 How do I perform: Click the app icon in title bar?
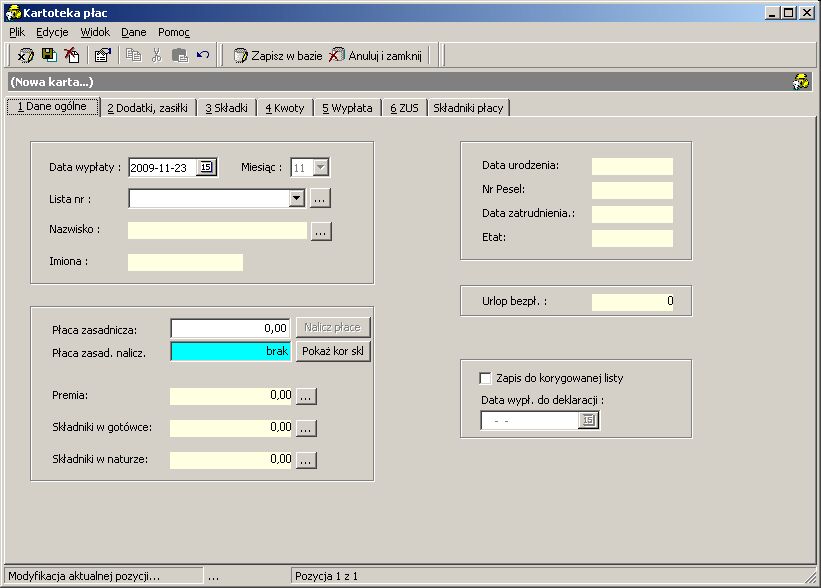13,13
